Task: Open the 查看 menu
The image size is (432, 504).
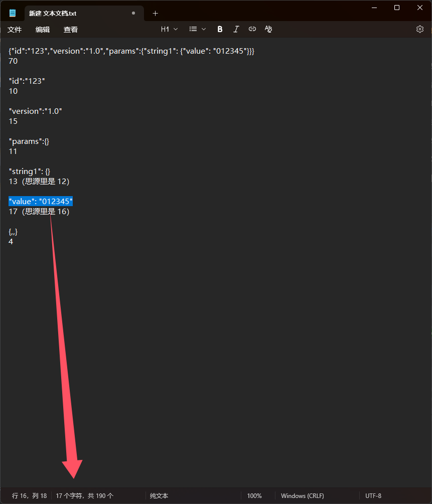Action: point(71,30)
